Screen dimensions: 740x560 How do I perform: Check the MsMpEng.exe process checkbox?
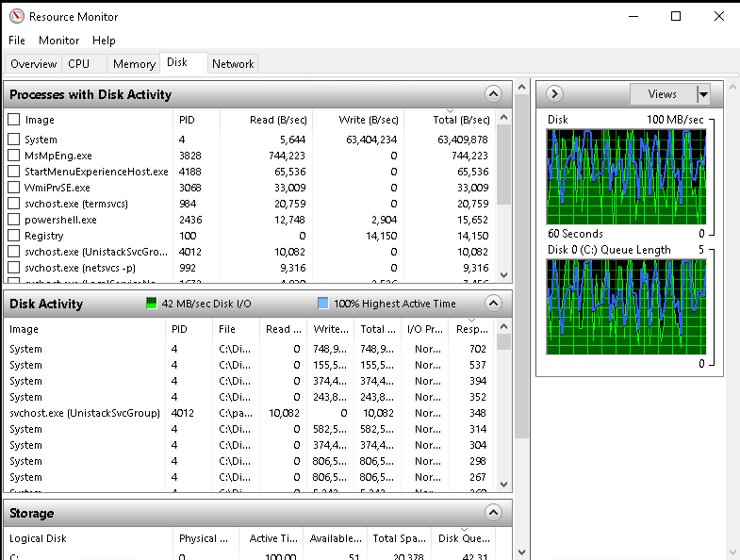pos(14,156)
